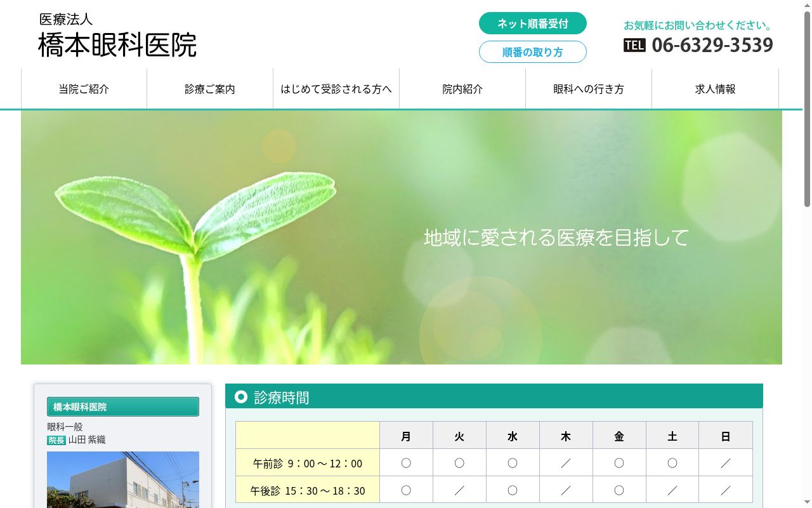Click the 月 column header
The image size is (812, 508).
coord(406,436)
